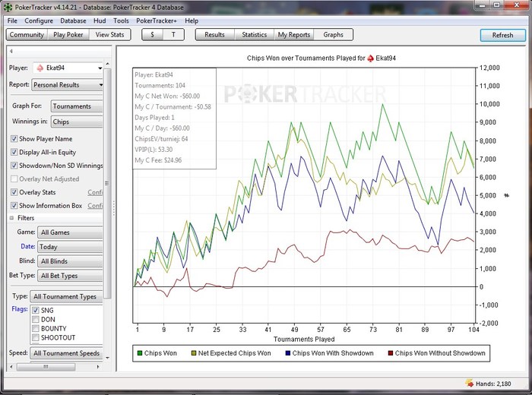
Task: Click the blue Chips Won With Showdown swatch
Action: (288, 353)
